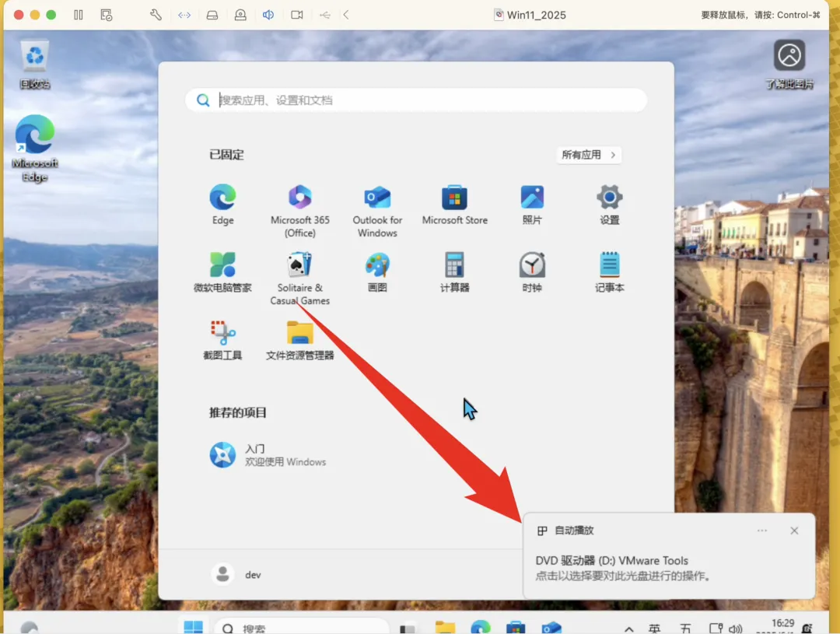Viewport: 840px width, 634px height.
Task: Switch the 英 input language indicator
Action: click(655, 629)
